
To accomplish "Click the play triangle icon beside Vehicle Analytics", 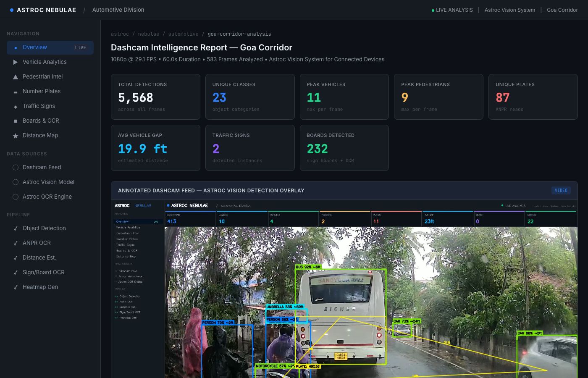I will click(16, 62).
